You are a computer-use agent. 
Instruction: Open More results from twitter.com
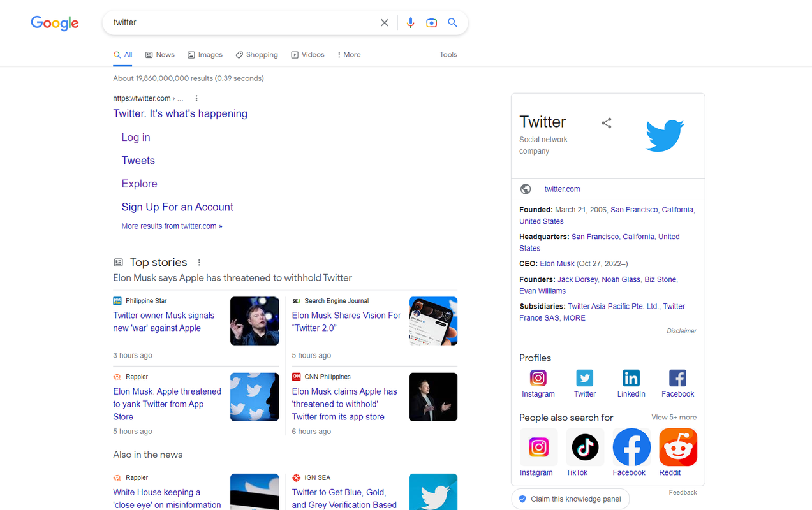(x=172, y=226)
